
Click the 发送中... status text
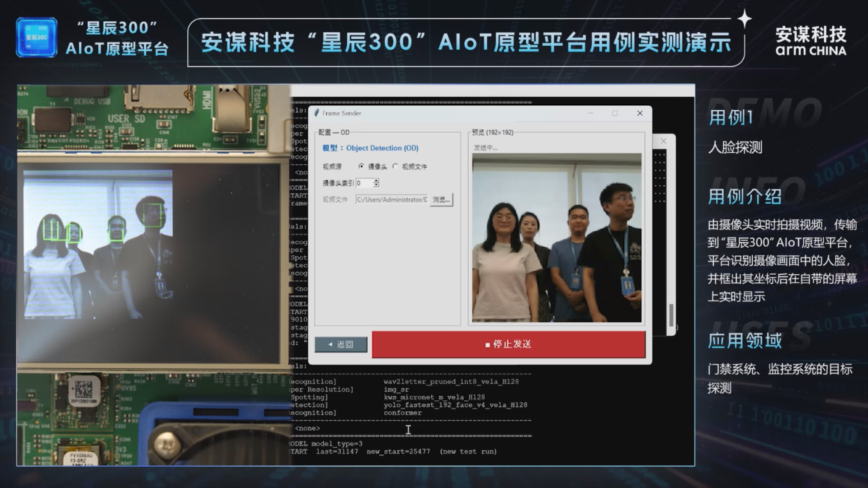pos(486,148)
